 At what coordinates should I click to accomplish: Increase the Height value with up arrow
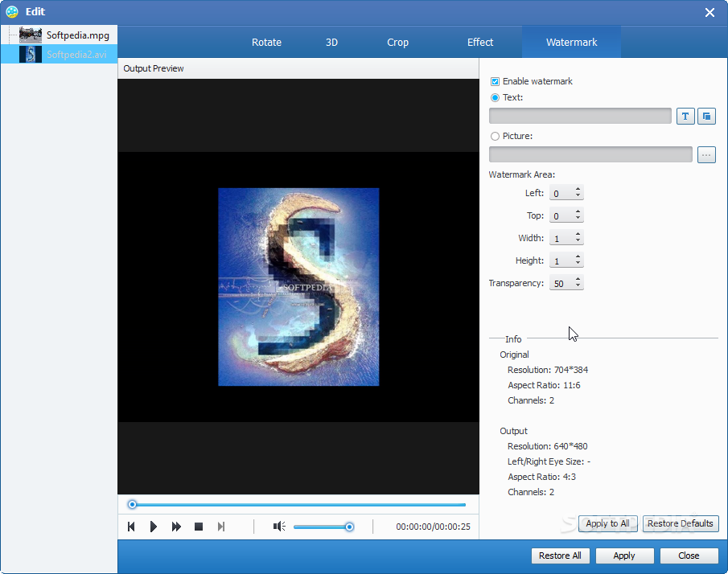[578, 257]
